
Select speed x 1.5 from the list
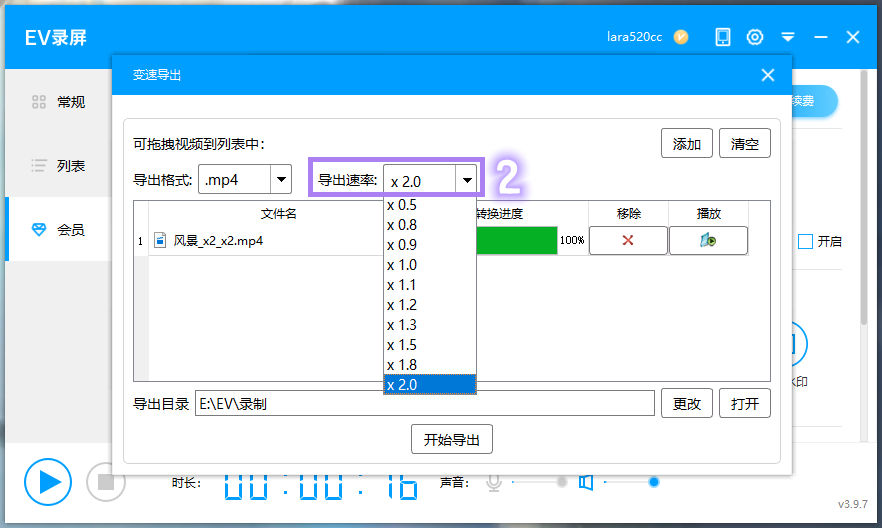tap(430, 345)
